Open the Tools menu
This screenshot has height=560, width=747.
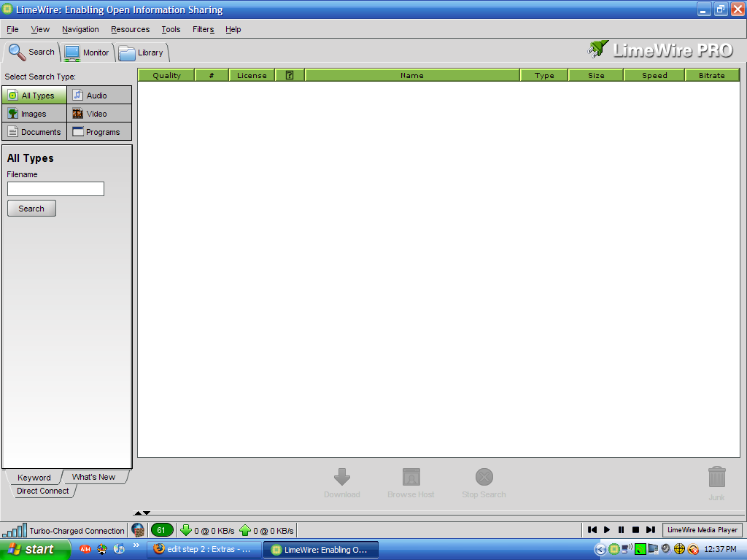(x=171, y=29)
